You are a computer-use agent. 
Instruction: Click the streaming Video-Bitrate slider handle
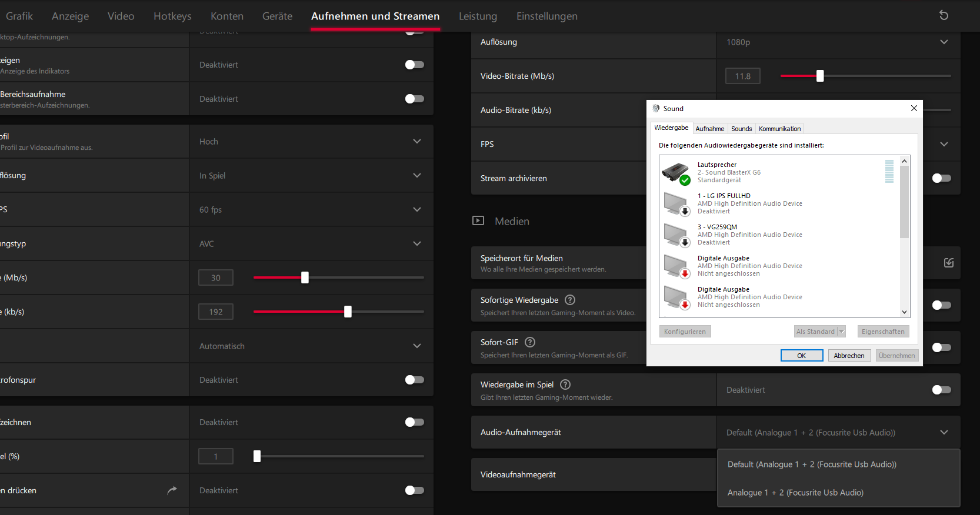coord(820,76)
